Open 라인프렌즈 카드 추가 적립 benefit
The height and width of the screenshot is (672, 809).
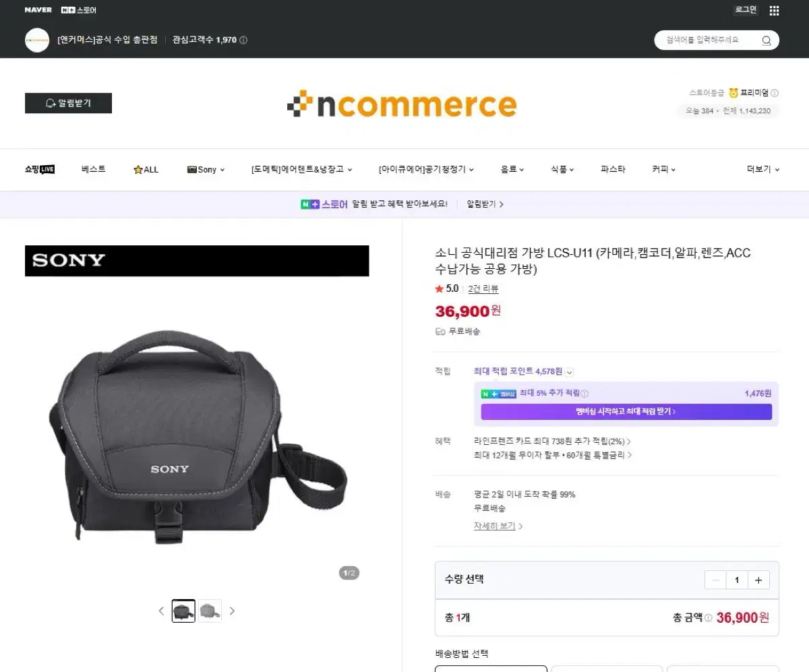pos(553,441)
